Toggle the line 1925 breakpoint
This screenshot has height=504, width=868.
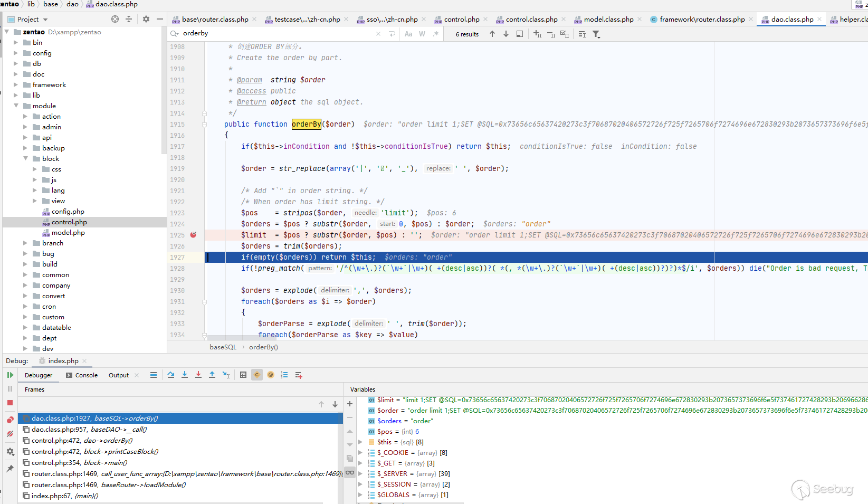pyautogui.click(x=193, y=235)
